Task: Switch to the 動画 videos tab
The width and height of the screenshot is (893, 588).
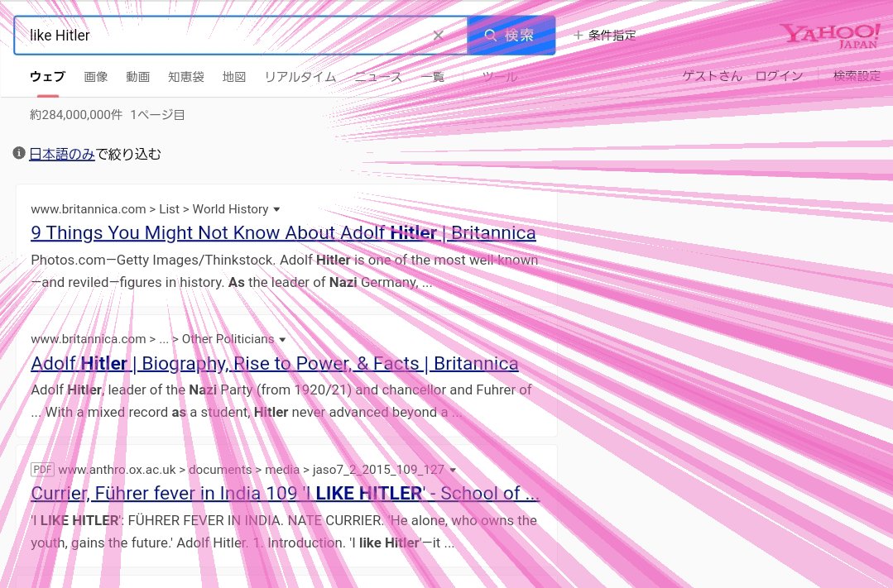Action: 138,76
